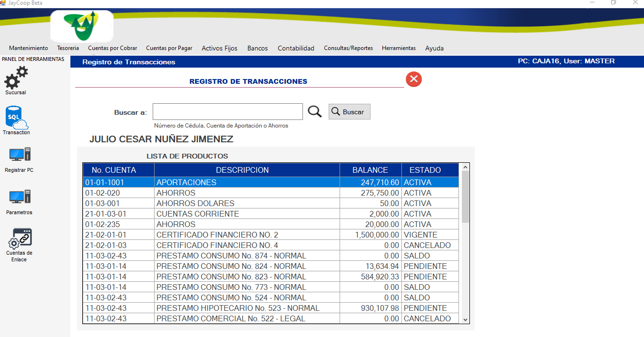Image resolution: width=644 pixels, height=337 pixels.
Task: Focus the Buscar a search field
Action: pyautogui.click(x=227, y=111)
